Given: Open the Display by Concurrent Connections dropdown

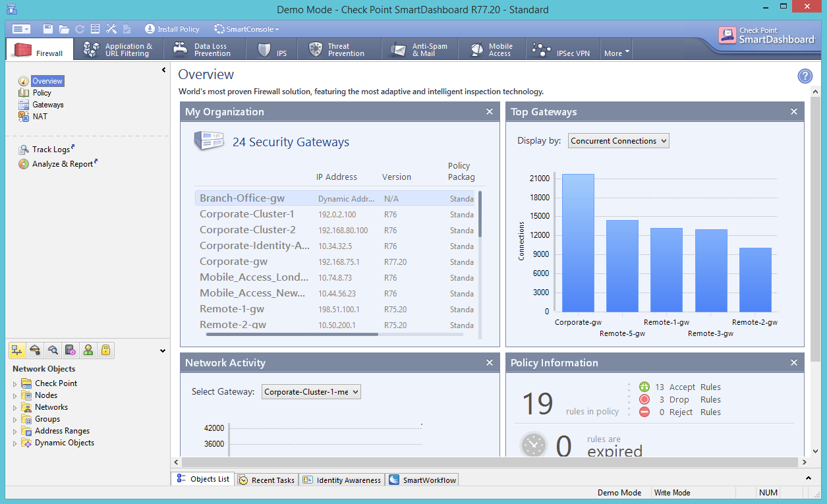Looking at the screenshot, I should pyautogui.click(x=617, y=140).
